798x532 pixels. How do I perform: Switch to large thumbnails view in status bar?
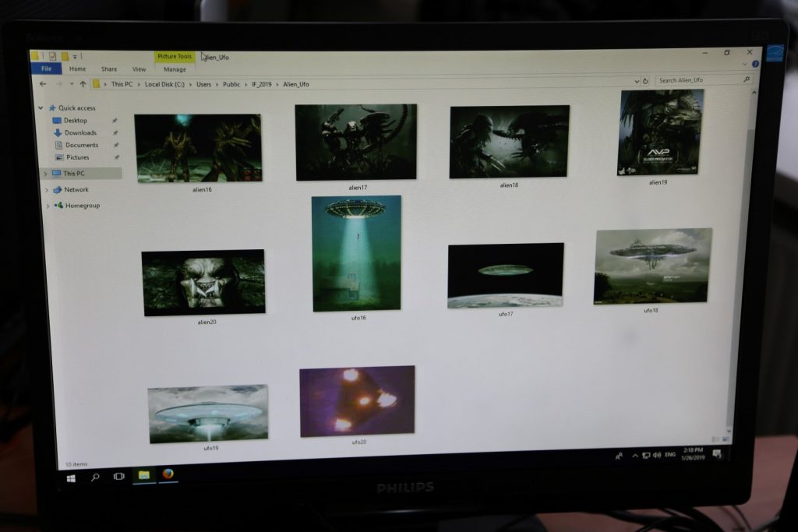(726, 439)
